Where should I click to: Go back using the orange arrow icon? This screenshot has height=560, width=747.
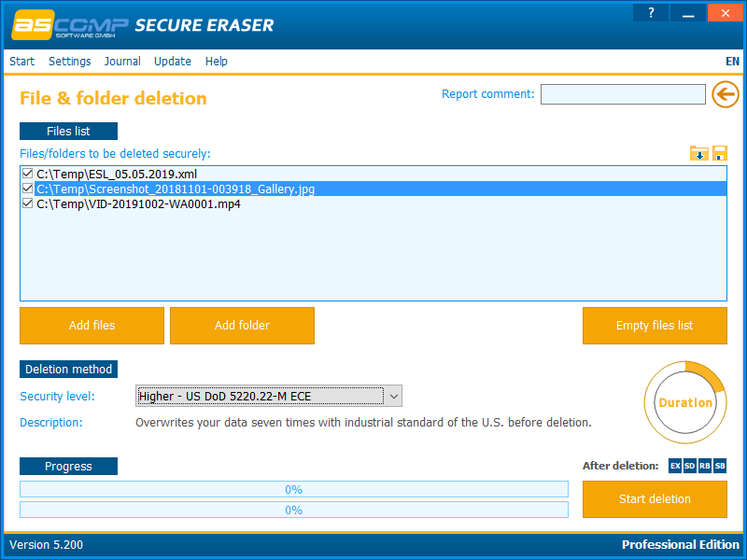pyautogui.click(x=726, y=94)
